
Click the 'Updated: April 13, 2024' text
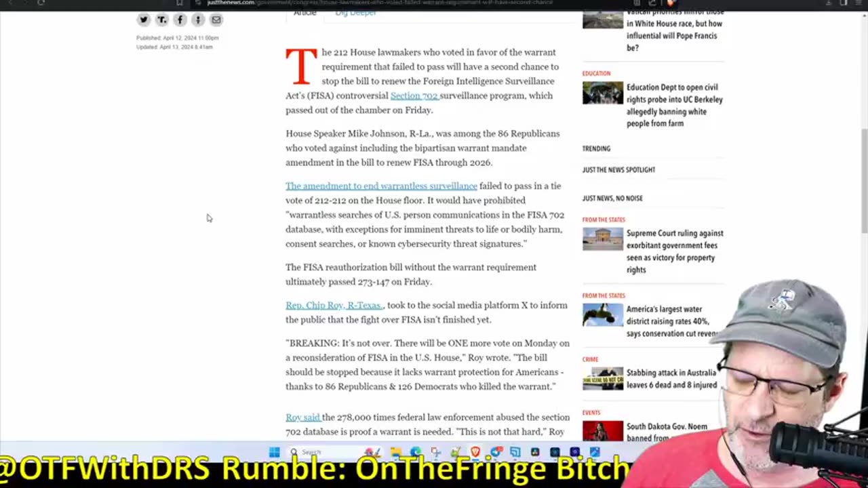tap(174, 47)
